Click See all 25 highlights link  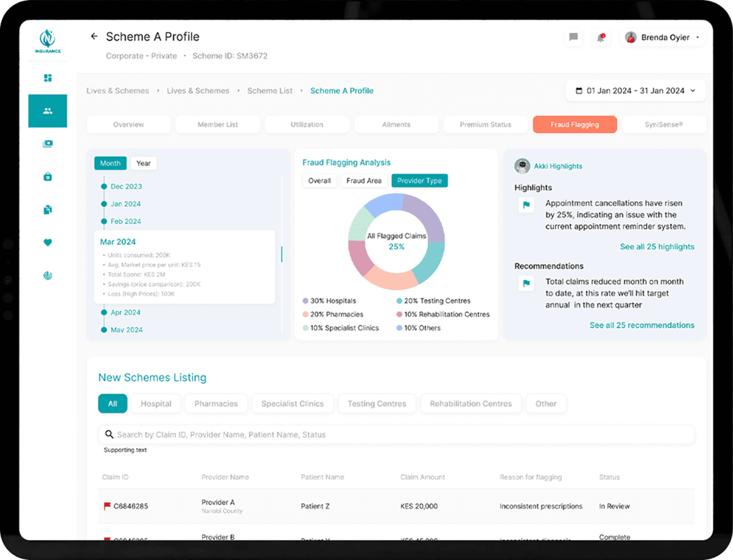point(657,247)
